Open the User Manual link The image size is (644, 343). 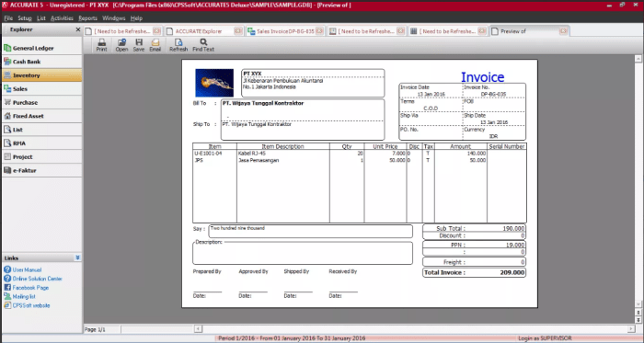point(27,269)
